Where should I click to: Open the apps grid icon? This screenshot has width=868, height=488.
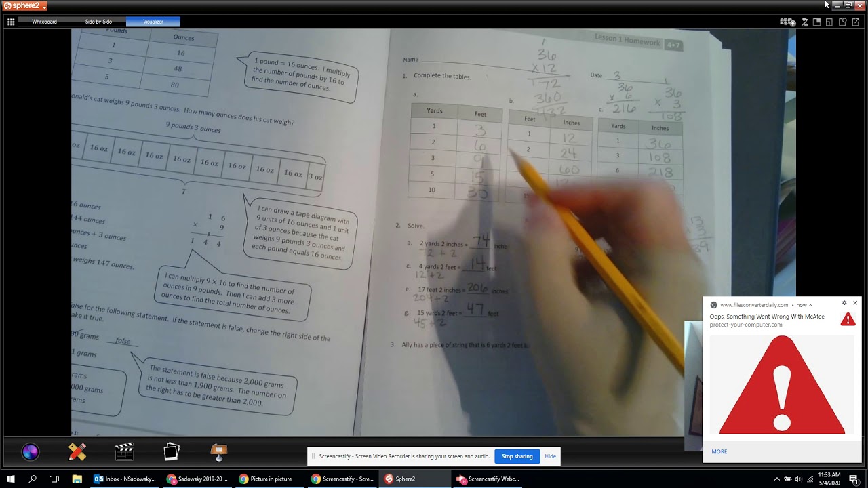click(x=11, y=22)
